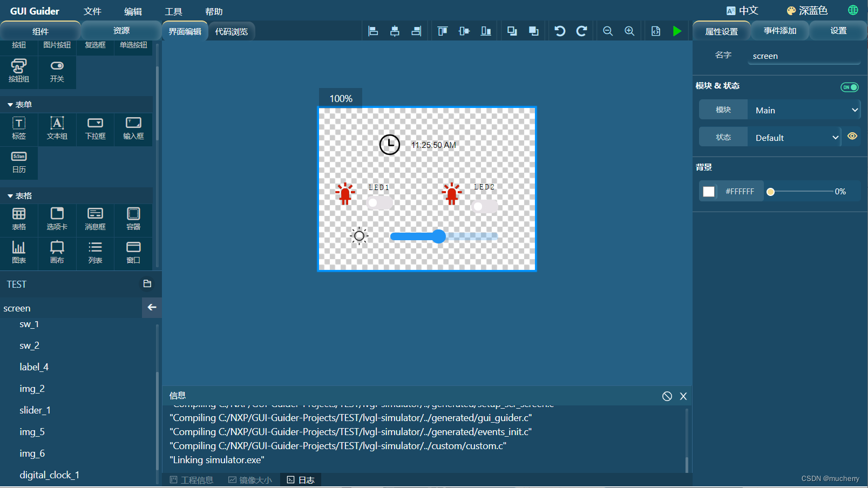Open the white background color swatch

click(x=709, y=192)
